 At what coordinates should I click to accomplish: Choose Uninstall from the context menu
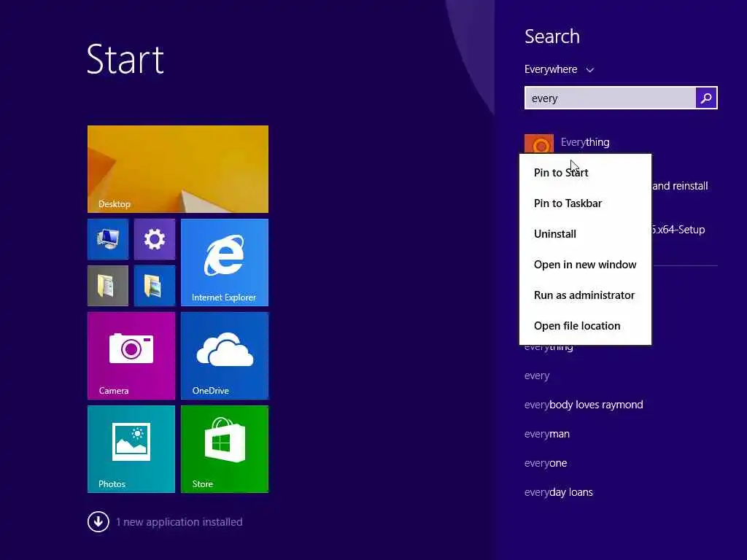click(585, 234)
